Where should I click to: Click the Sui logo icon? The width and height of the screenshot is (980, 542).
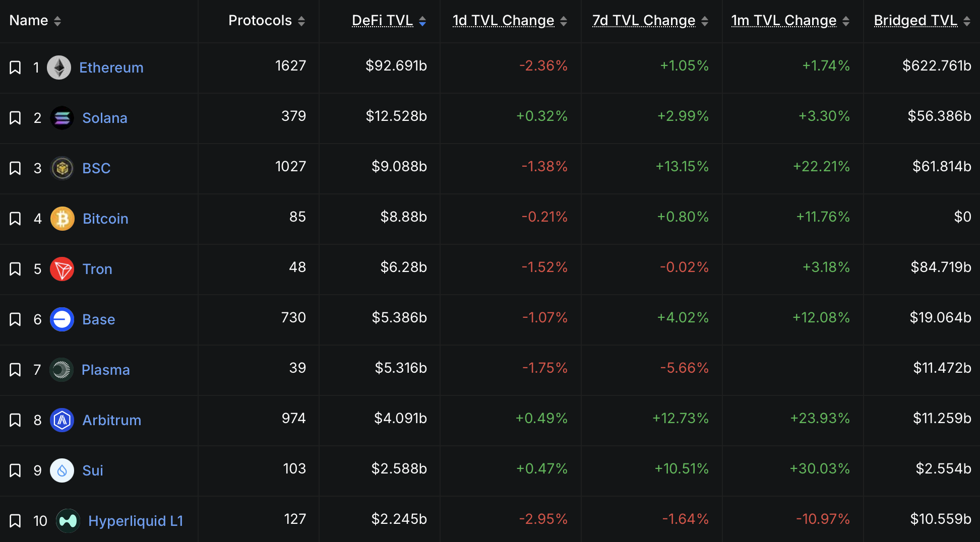[62, 470]
